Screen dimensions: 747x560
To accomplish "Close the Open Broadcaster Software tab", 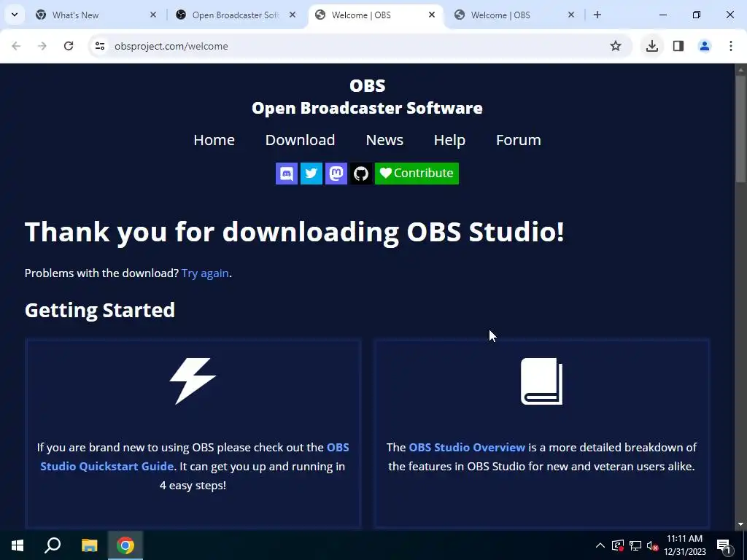I will pos(293,15).
